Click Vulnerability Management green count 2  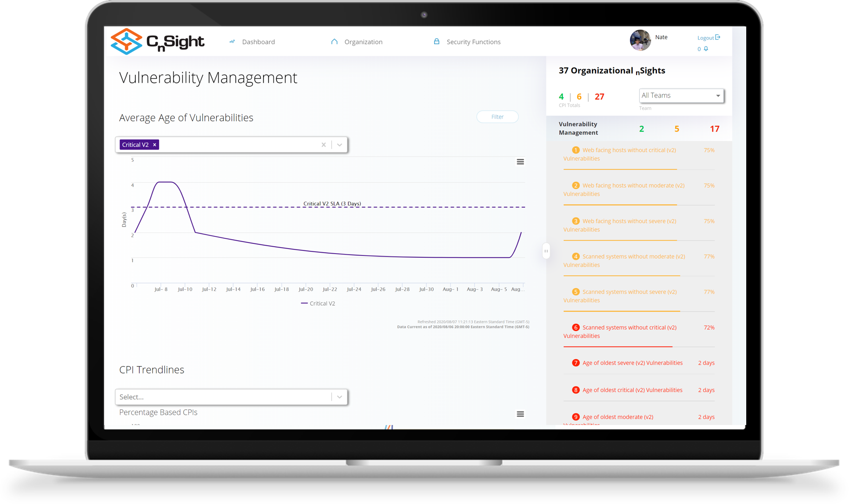coord(641,129)
